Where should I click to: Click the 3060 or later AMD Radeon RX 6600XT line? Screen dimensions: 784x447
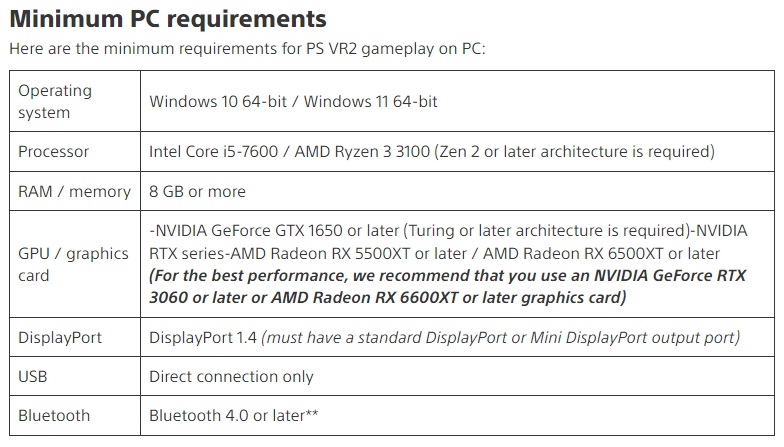388,298
